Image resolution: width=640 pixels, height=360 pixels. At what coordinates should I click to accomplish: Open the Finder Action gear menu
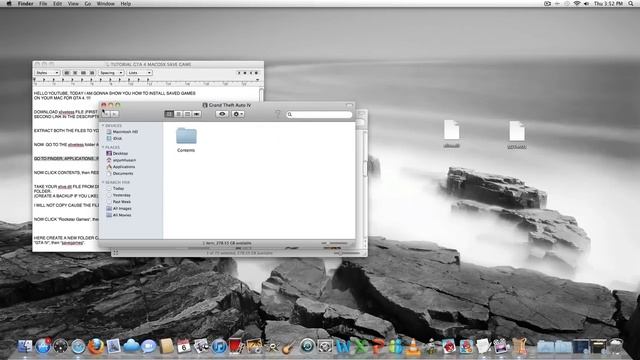[x=238, y=114]
